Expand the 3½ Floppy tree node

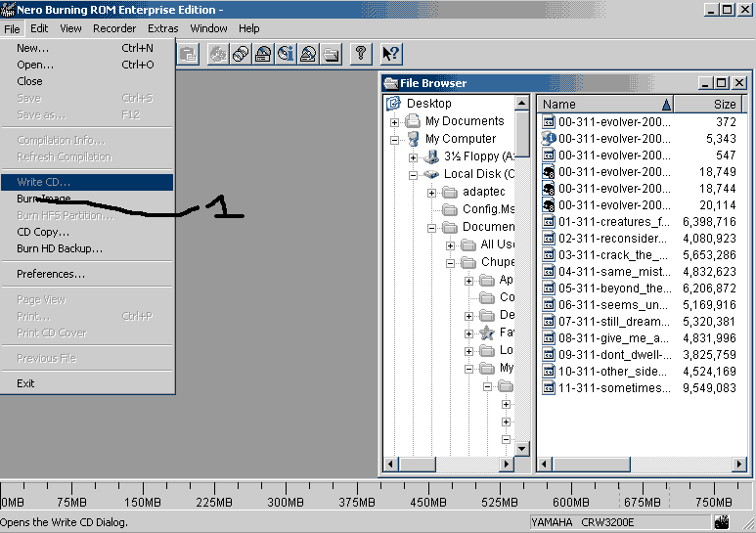[x=413, y=157]
